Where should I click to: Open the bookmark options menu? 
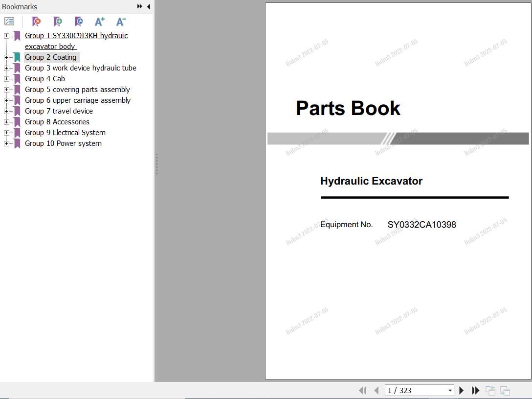click(x=9, y=22)
